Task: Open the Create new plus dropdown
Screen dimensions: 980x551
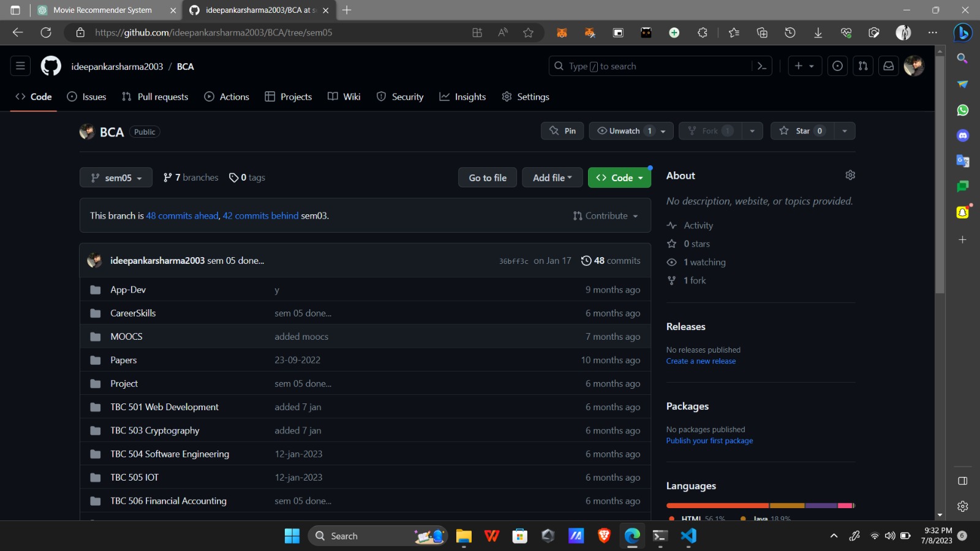Action: [804, 66]
